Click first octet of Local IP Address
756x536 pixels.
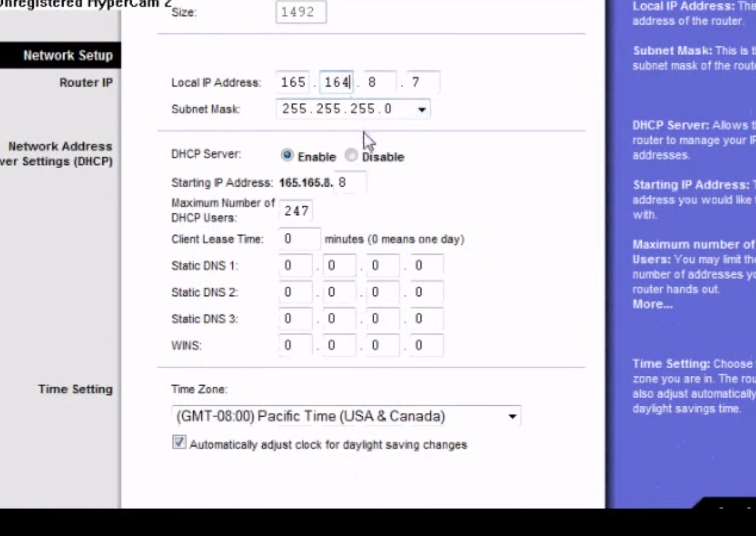coord(293,83)
